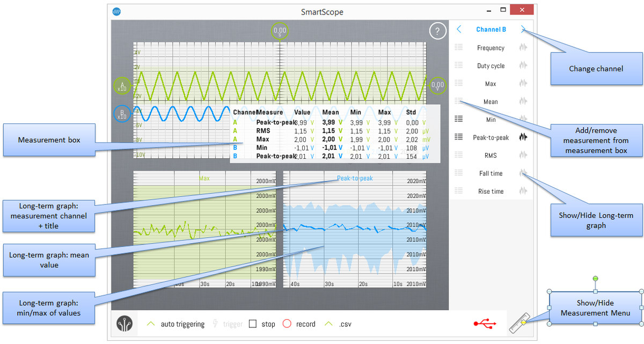
Task: Hide the Peak-to-peak long-term graph
Action: (x=523, y=137)
